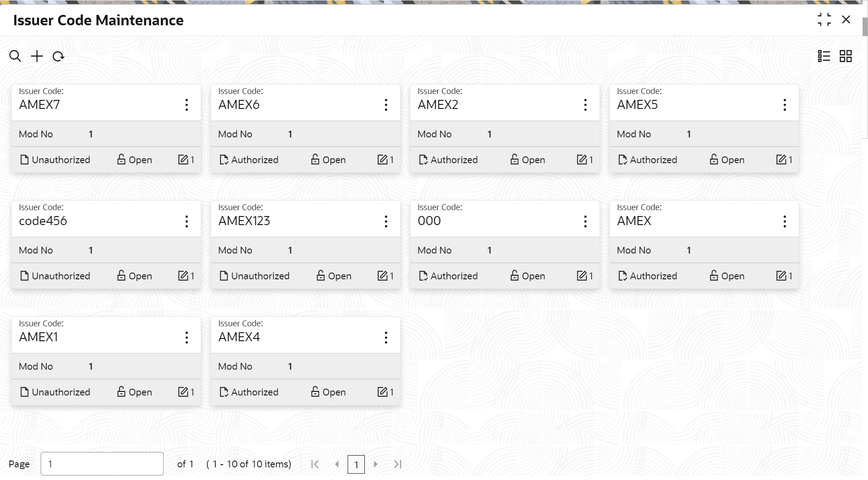Image resolution: width=868 pixels, height=480 pixels.
Task: Select page number 1 in pagination
Action: pyautogui.click(x=356, y=464)
